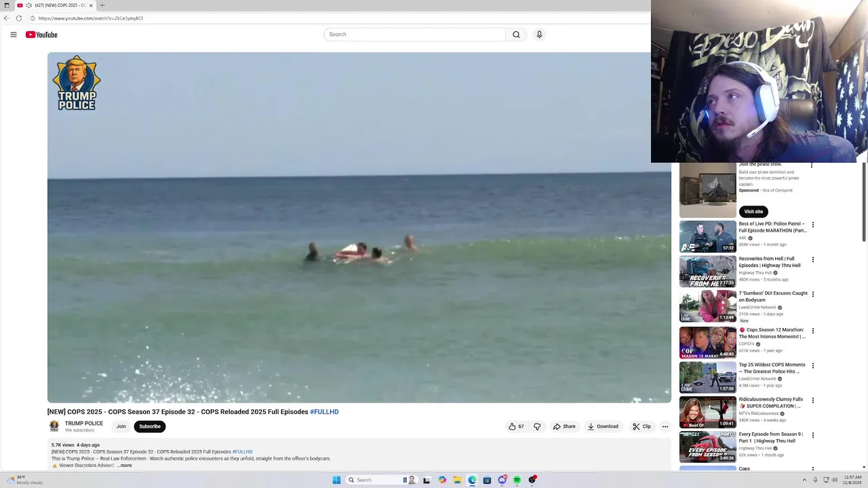
Task: Open options for Top 25 Wildest COPS Moments
Action: coord(812,366)
